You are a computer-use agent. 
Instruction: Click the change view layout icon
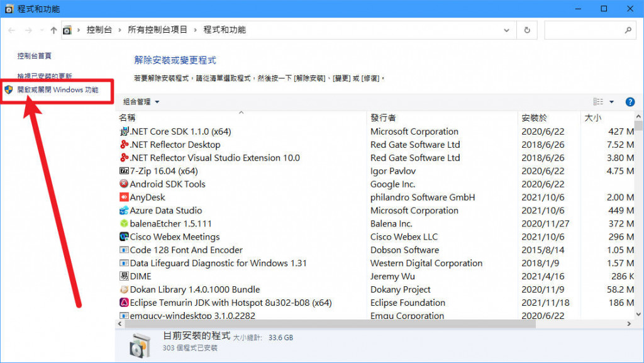(x=598, y=102)
